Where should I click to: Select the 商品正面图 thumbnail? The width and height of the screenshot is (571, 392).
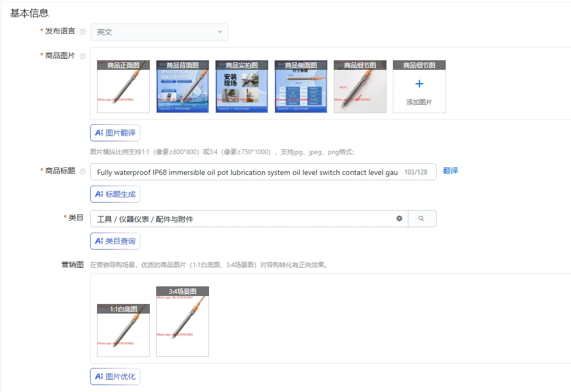(x=124, y=87)
